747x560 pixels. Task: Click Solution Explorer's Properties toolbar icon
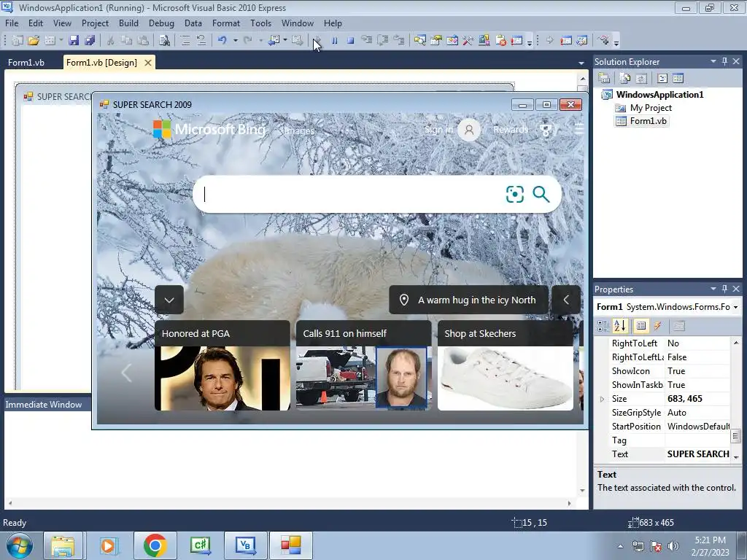tap(604, 78)
